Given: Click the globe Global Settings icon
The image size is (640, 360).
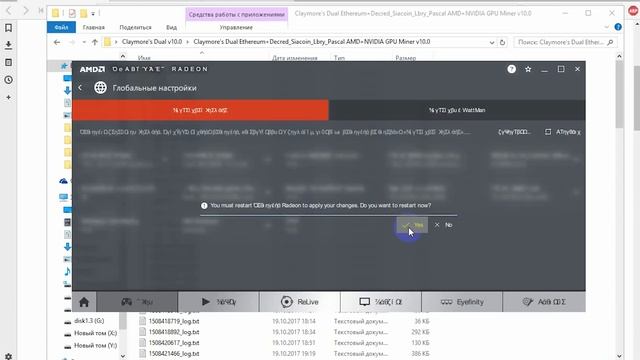Looking at the screenshot, I should [x=100, y=88].
